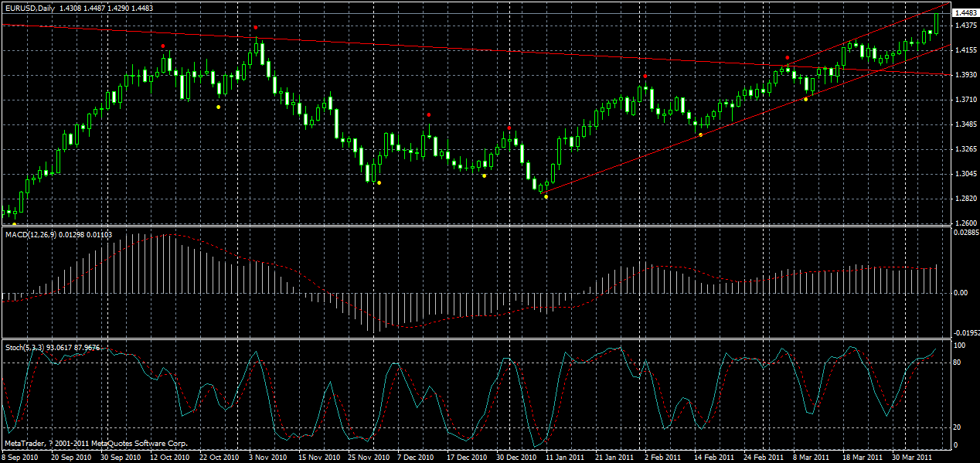The height and width of the screenshot is (463, 980).
Task: Click the yellow signal dot near 25 Nov 2010
Action: (x=378, y=183)
